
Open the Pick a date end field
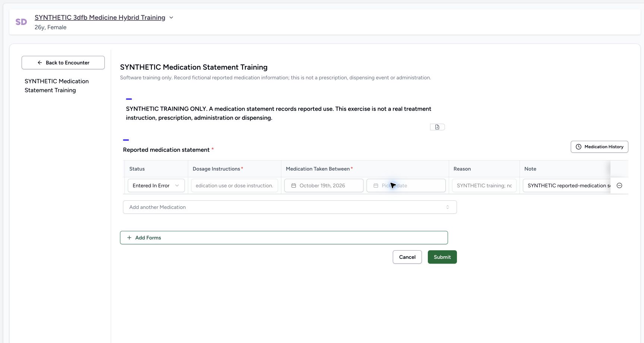(406, 185)
